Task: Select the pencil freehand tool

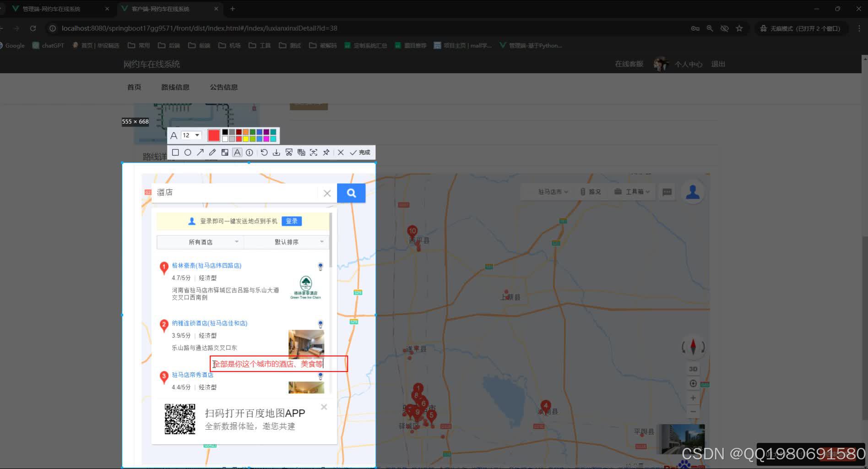Action: pos(212,152)
